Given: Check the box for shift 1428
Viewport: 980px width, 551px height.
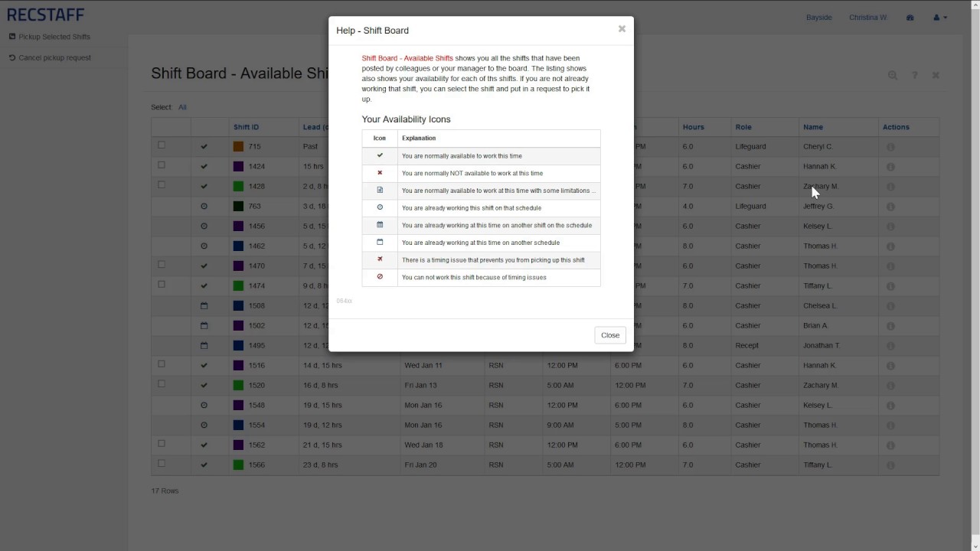Looking at the screenshot, I should (x=162, y=185).
